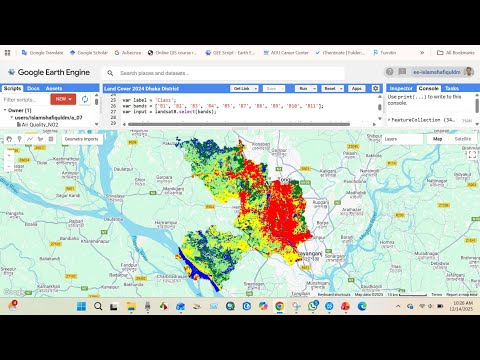
Task: Open the Get Link dropdown arrow
Action: coord(256,88)
